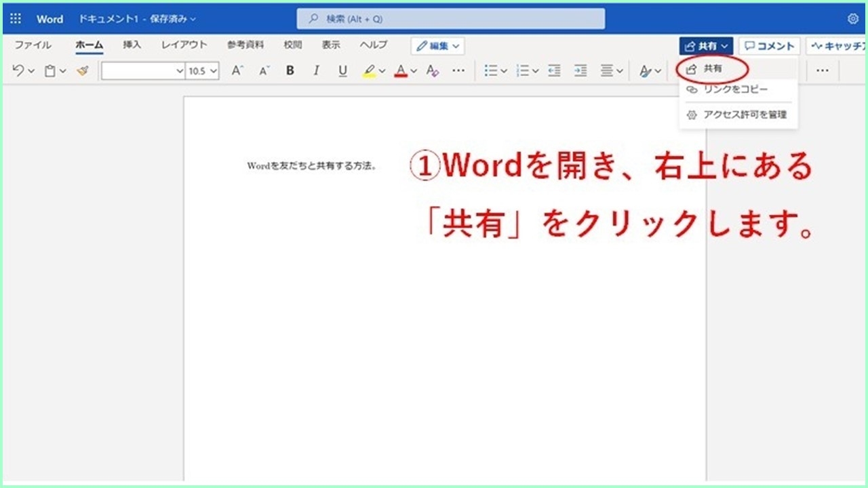Expand the numbering style arrow
The width and height of the screenshot is (868, 488).
click(536, 70)
